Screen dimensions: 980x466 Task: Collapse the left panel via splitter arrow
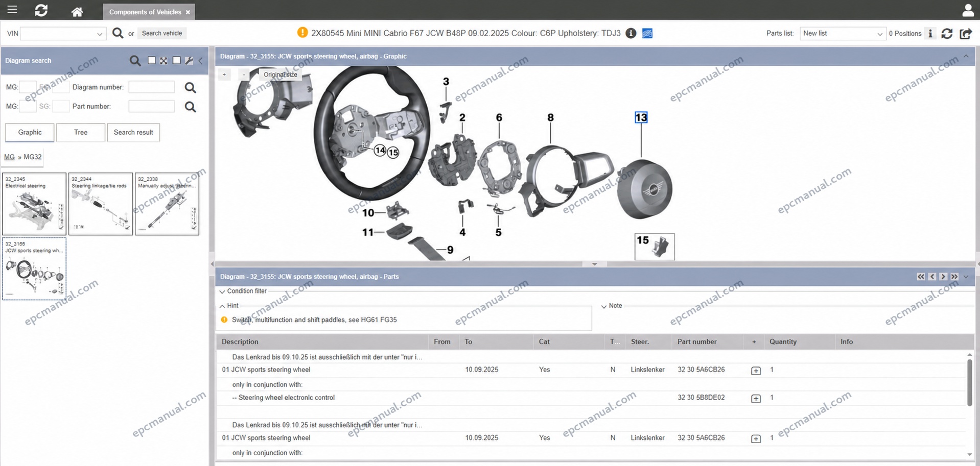pos(212,264)
